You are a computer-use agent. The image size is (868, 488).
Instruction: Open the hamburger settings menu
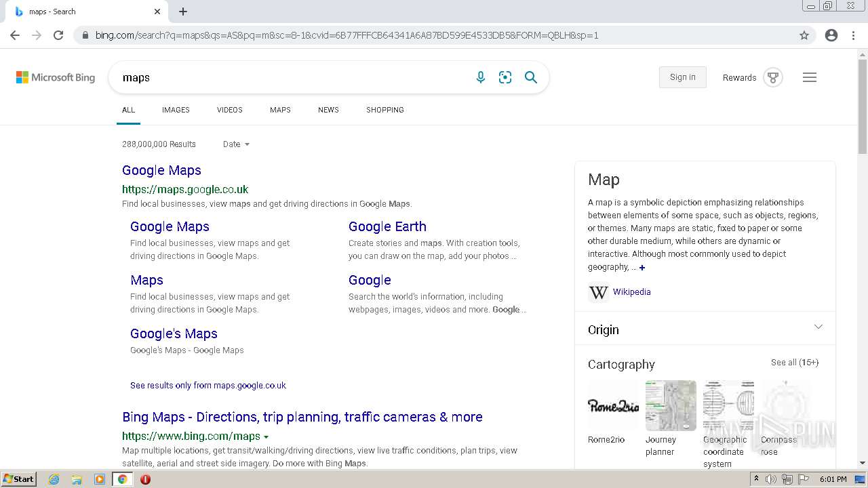pos(810,77)
